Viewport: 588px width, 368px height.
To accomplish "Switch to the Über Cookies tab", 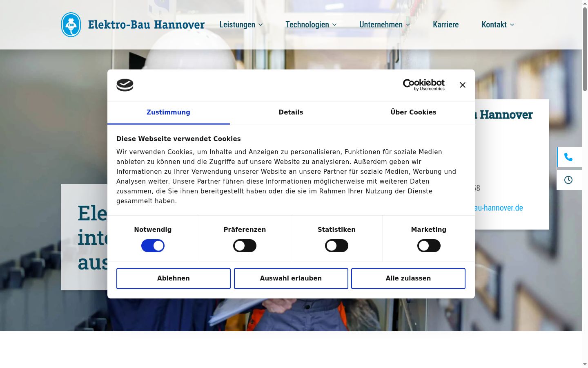I will click(414, 112).
